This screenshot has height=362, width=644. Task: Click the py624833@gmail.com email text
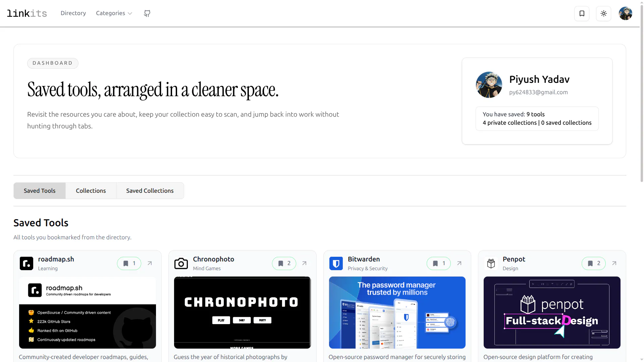538,92
